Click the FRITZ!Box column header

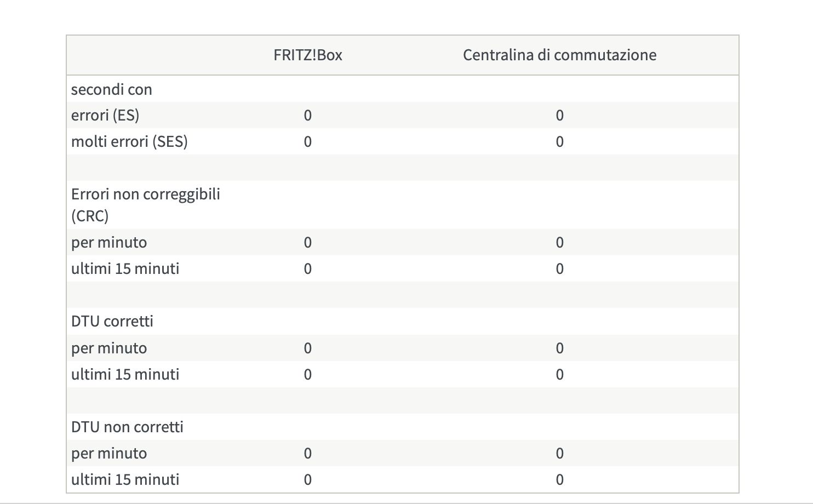[307, 55]
